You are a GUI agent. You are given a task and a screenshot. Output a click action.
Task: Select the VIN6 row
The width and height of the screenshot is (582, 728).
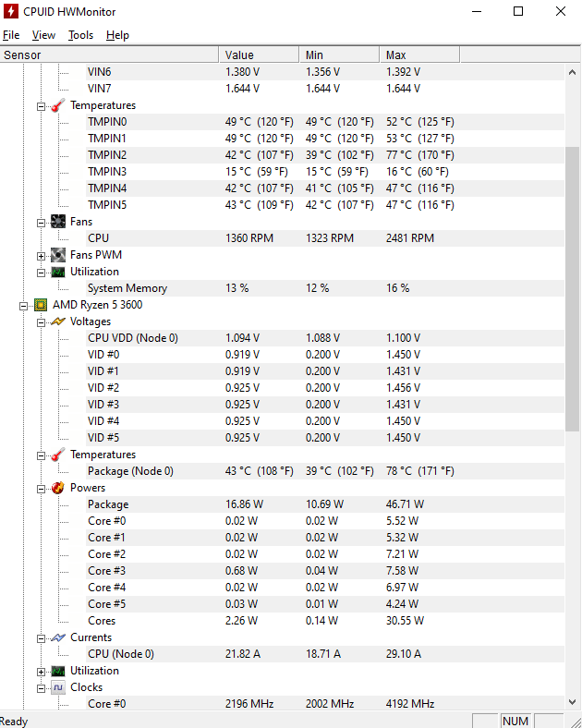click(x=325, y=72)
